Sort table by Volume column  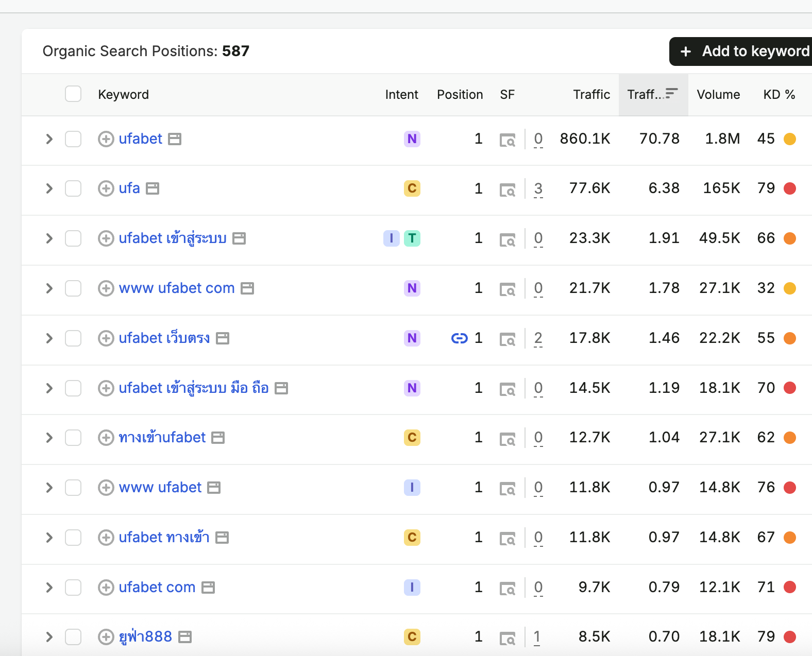click(x=718, y=95)
